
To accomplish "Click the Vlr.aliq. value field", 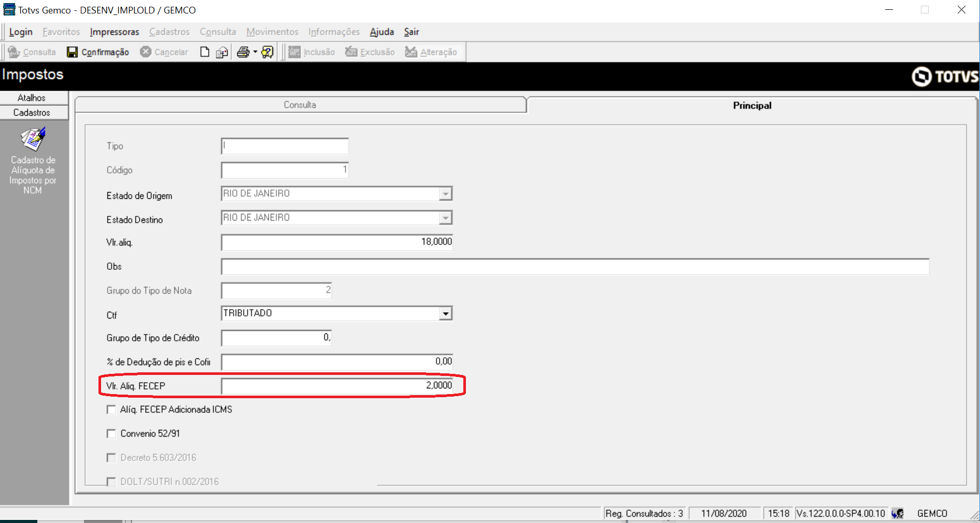I will [337, 242].
